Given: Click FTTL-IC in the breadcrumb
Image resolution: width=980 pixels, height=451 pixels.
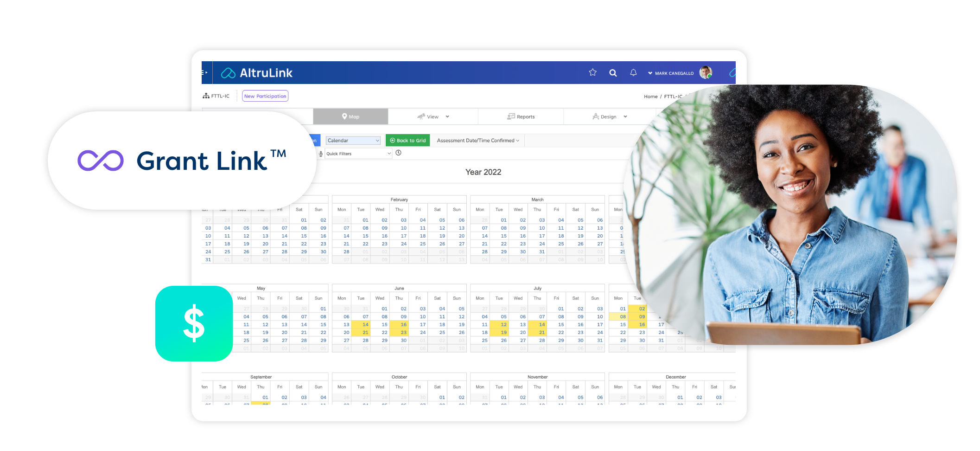Looking at the screenshot, I should point(673,97).
